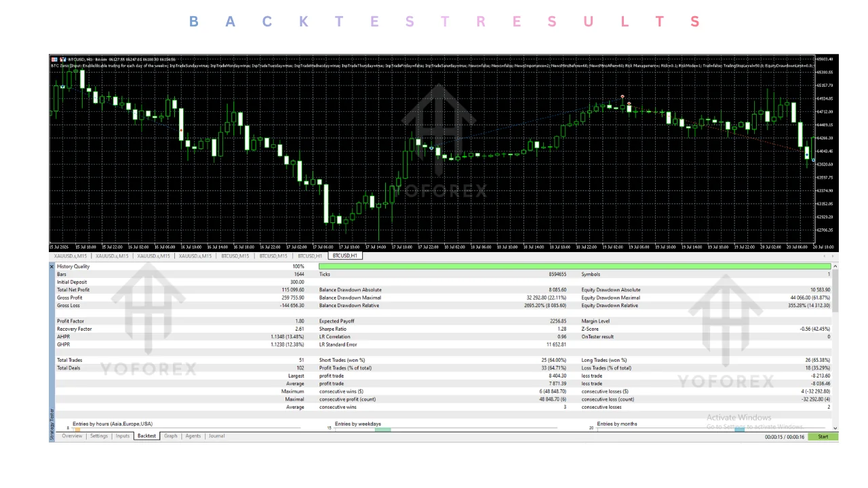Click the chart tabs scroll-left arrow
868x488 pixels.
[824, 256]
